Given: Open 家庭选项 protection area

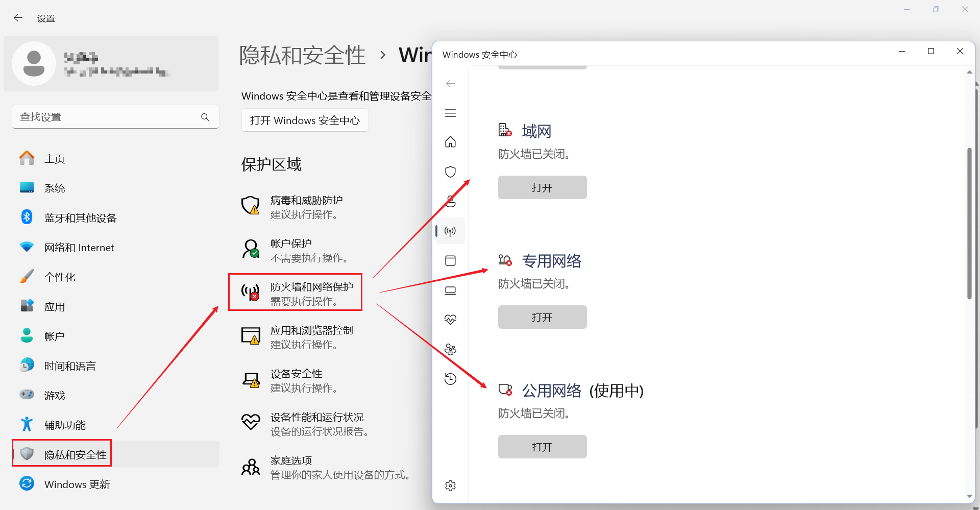Looking at the screenshot, I should pos(327,467).
